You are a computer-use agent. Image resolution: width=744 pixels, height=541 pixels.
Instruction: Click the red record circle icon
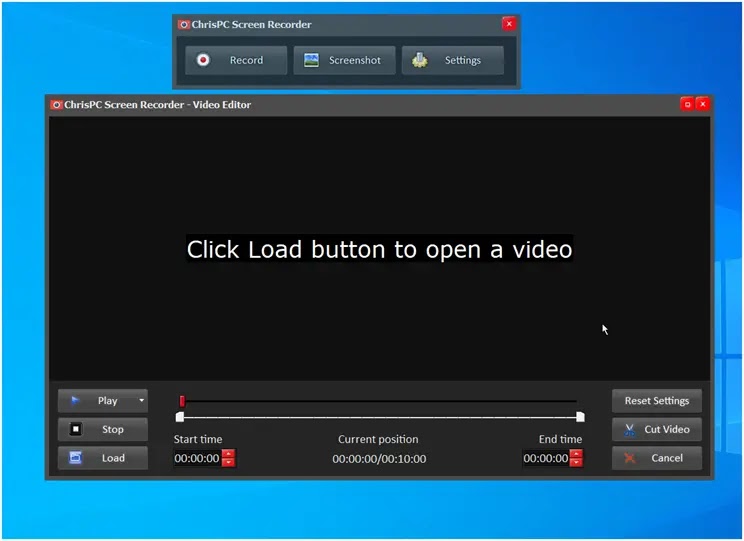[203, 60]
